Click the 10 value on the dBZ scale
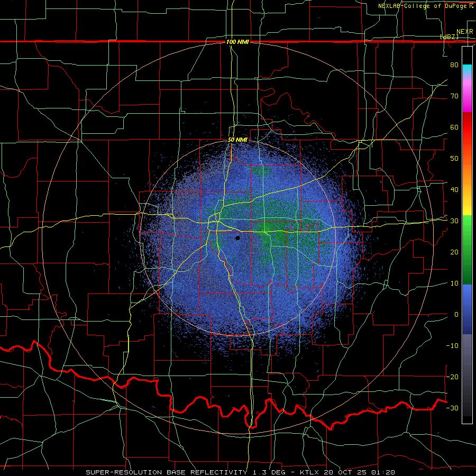The width and height of the screenshot is (476, 476). [454, 283]
